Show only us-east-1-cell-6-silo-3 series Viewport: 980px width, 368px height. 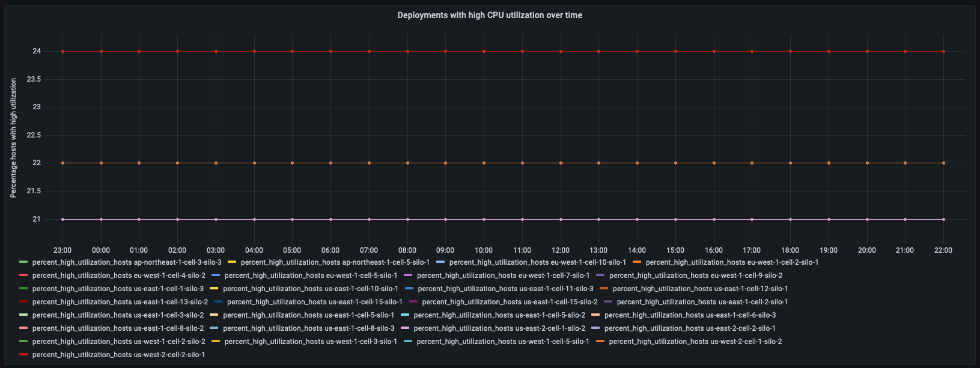click(690, 315)
